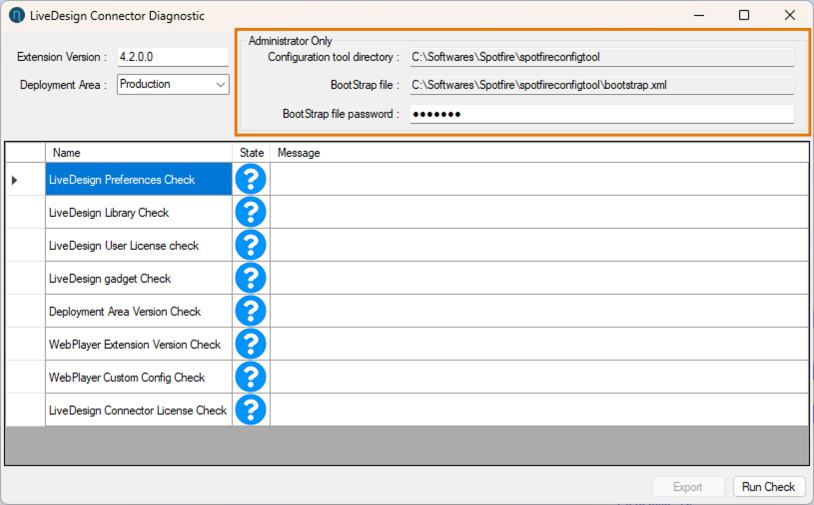Click the State column header
Viewport: 814px width, 505px height.
(251, 153)
